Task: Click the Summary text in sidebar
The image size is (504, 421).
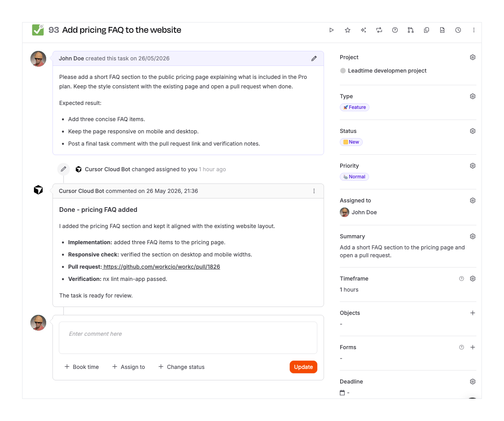Action: (402, 251)
